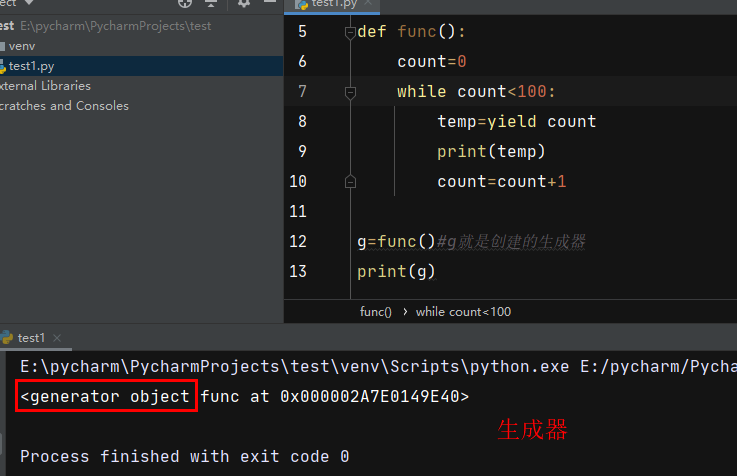Click the test1.py file icon in the project tree

3,67
